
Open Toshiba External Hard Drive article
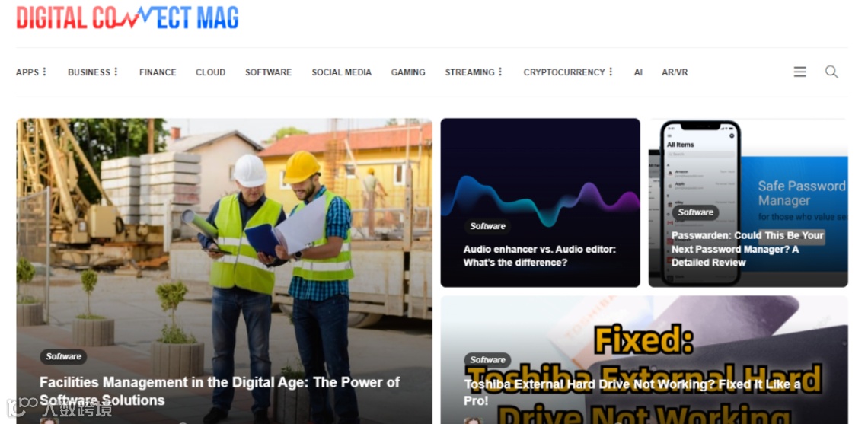click(x=632, y=392)
